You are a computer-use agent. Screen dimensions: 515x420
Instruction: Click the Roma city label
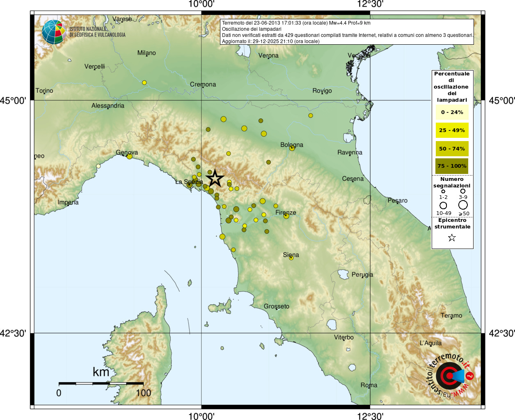tap(369, 385)
